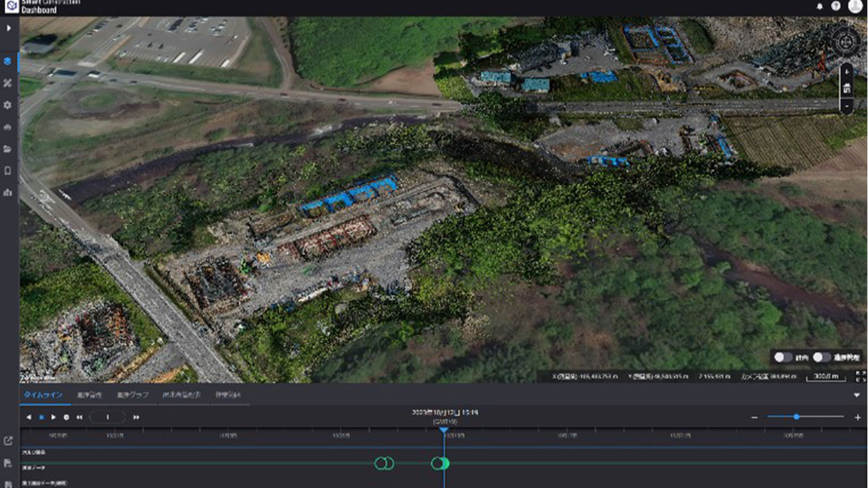This screenshot has height=488, width=868.
Task: Click the timeline fast-forward button
Action: click(136, 417)
